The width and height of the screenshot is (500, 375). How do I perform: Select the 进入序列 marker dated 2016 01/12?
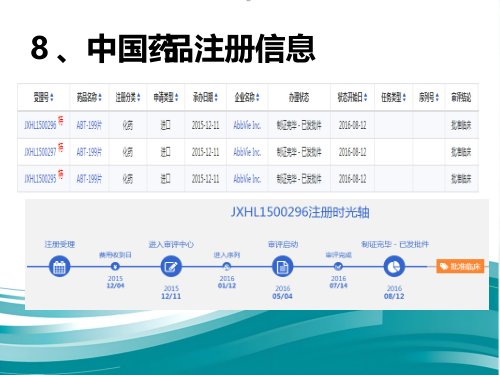click(x=227, y=266)
